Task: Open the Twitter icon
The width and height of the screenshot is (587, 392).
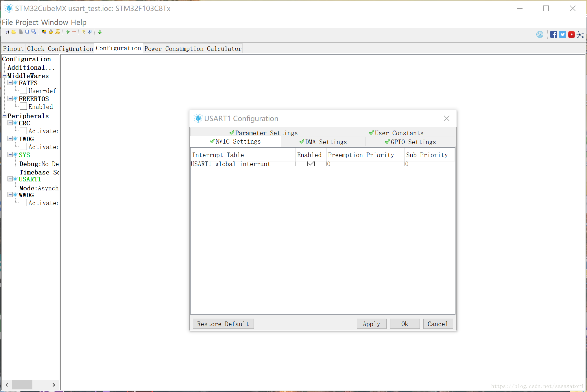Action: 563,35
